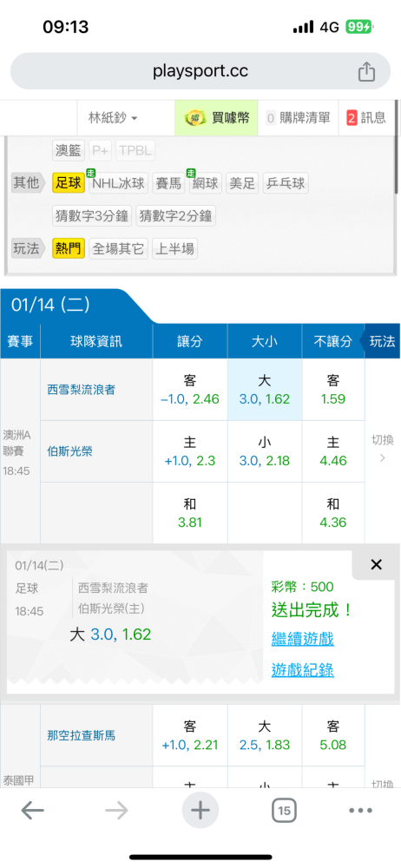This screenshot has width=401, height=868.
Task: Select the TPBL league tab
Action: pyautogui.click(x=135, y=150)
